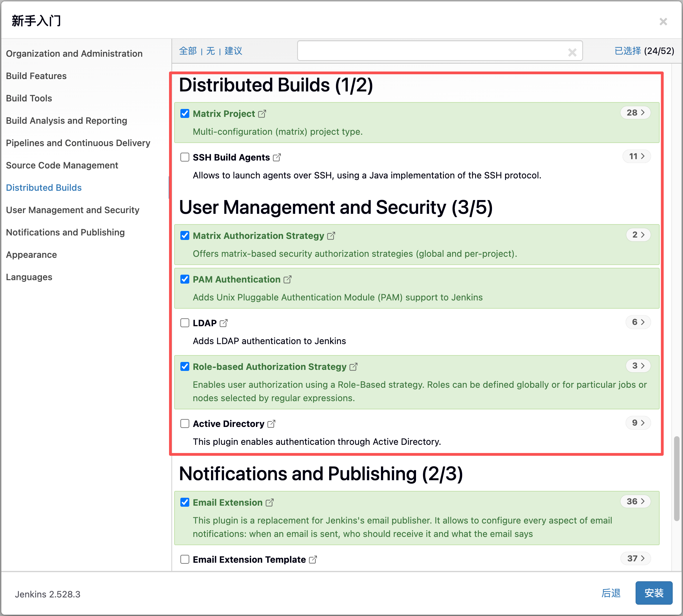Expand Active Directory's 9 dependencies
Viewport: 683px width, 616px height.
638,423
